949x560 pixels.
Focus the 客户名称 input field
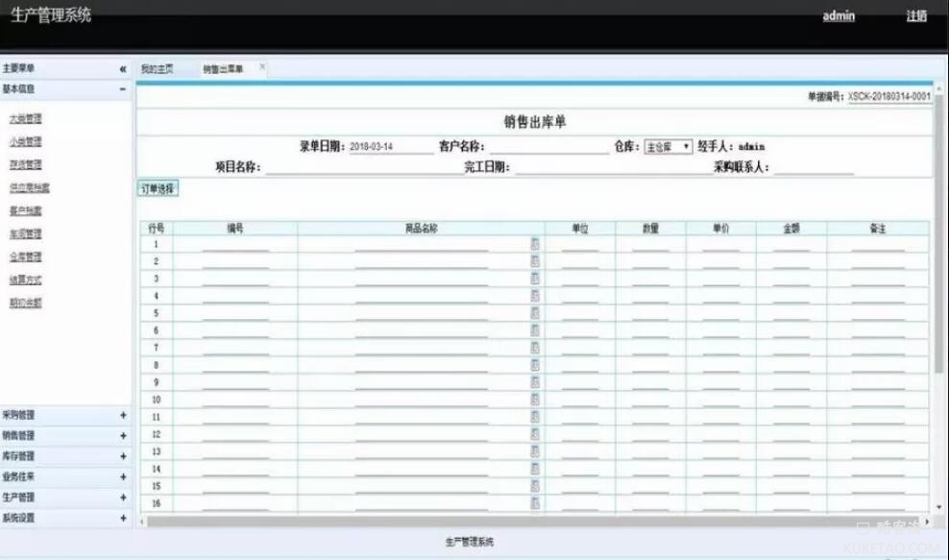[549, 147]
